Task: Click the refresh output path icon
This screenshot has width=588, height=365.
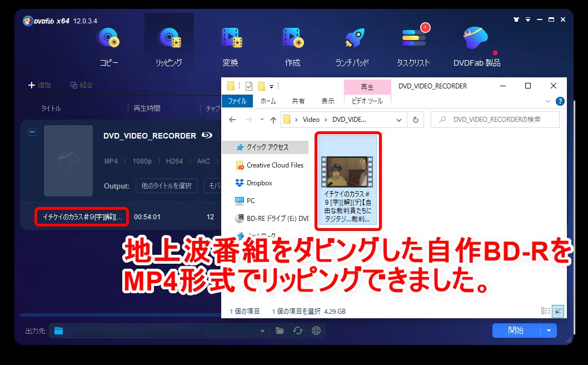Action: 298,331
